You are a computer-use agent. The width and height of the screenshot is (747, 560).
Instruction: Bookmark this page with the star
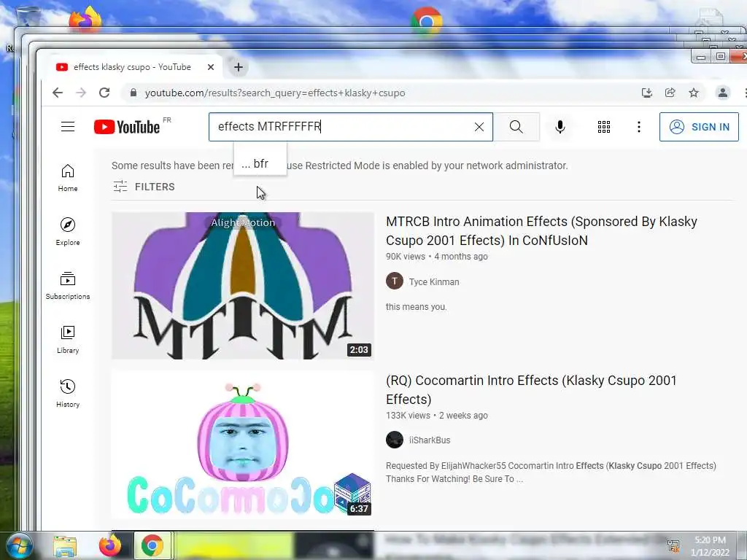click(x=694, y=93)
